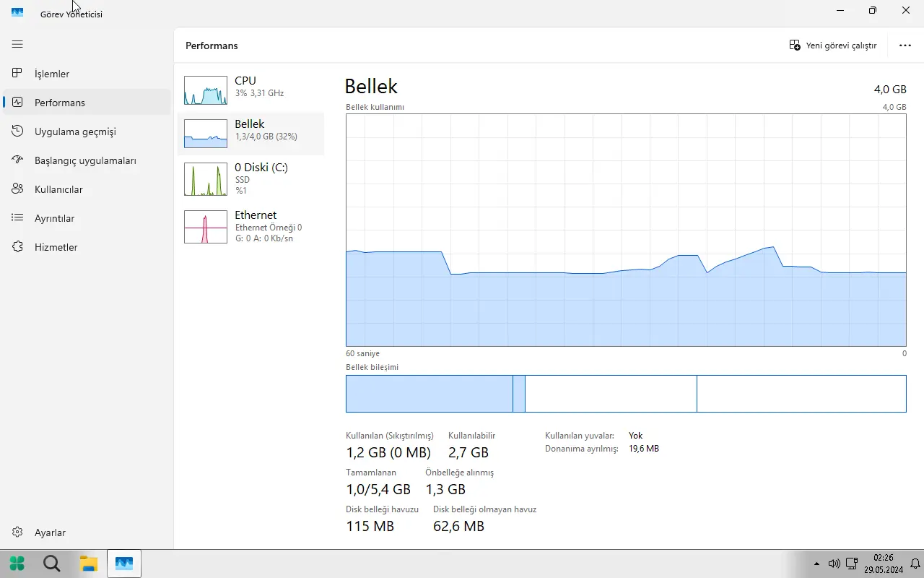924x578 pixels.
Task: Open taskbar search magnifier
Action: click(52, 564)
